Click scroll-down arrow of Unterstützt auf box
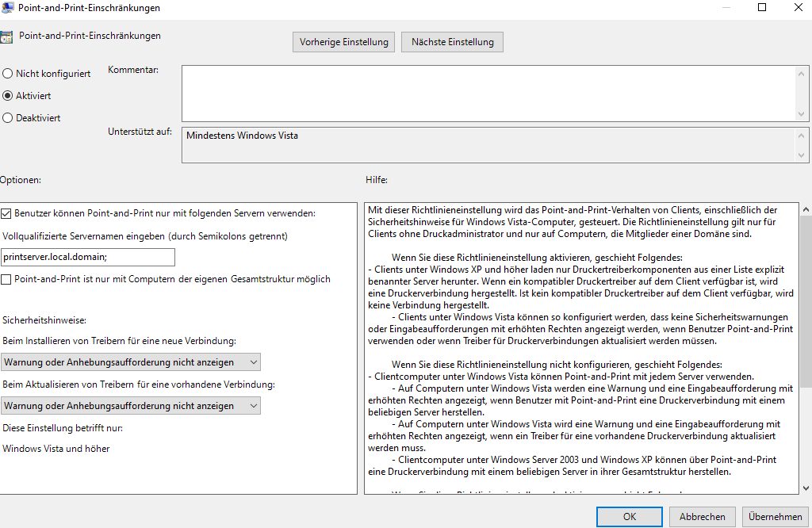This screenshot has width=812, height=528. (x=802, y=155)
